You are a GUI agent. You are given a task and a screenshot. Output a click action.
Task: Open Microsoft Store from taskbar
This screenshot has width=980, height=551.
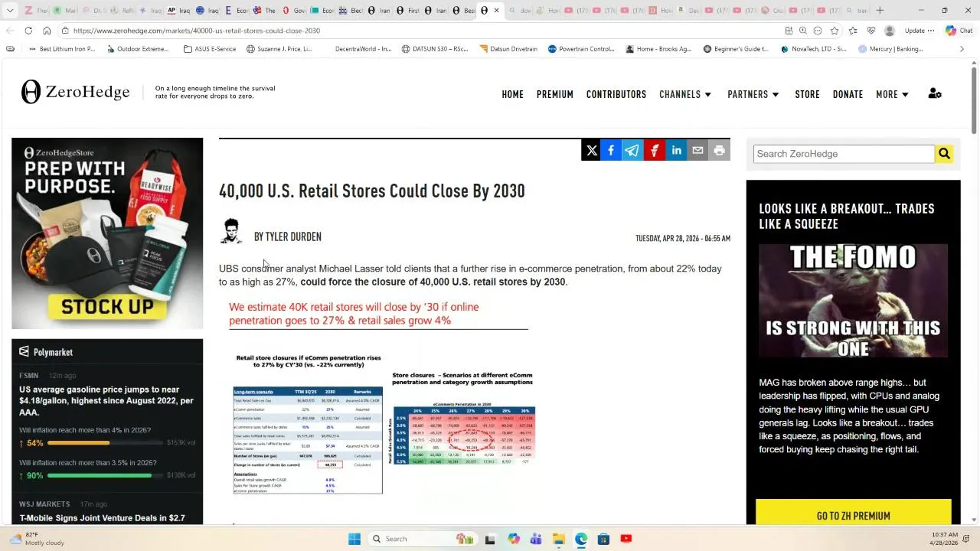(603, 539)
